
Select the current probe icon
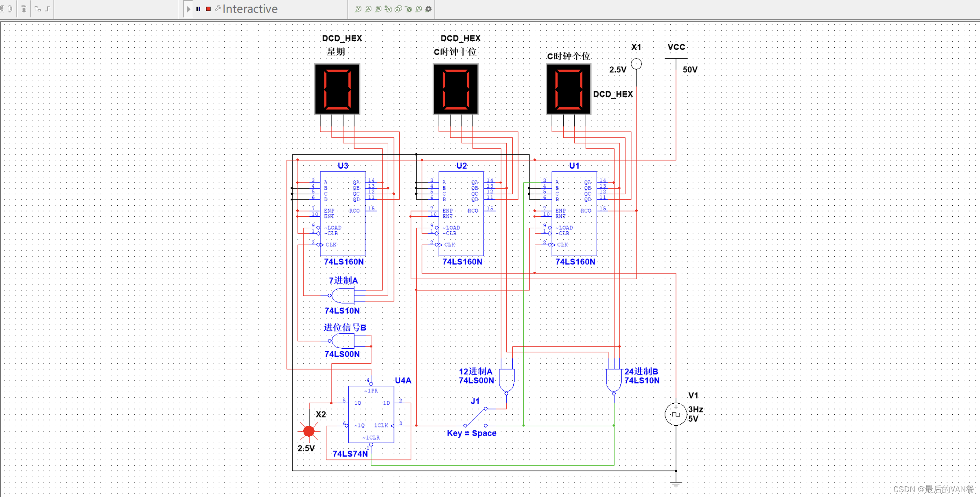[x=368, y=9]
